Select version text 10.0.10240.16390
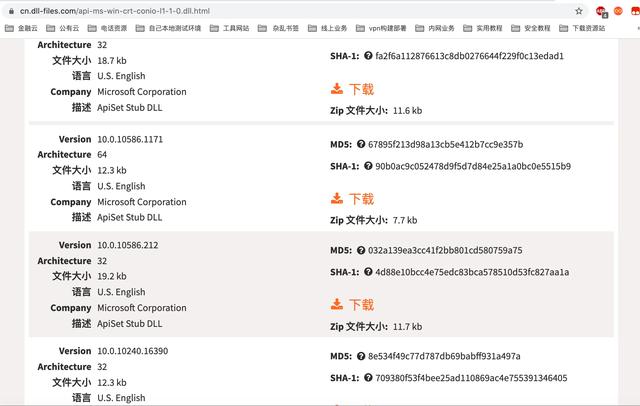This screenshot has width=640, height=406. [x=133, y=351]
